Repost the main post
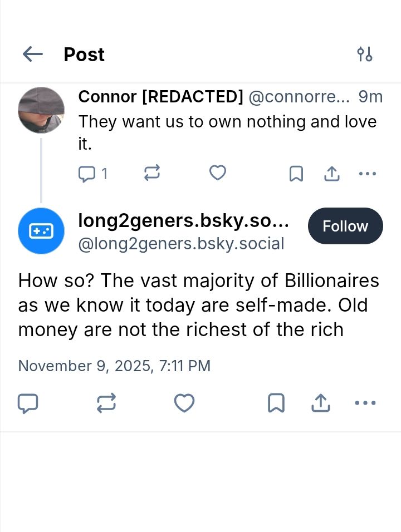Viewport: 401px width, 532px height. click(106, 403)
